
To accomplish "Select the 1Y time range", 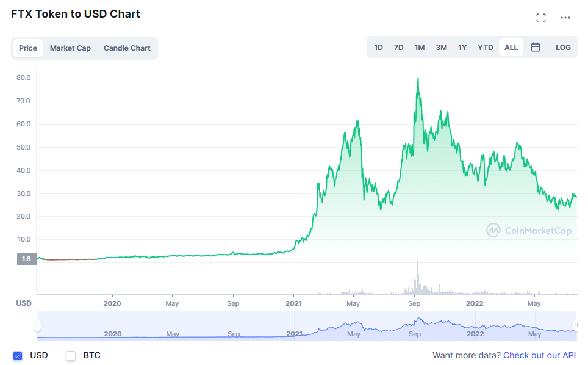I will pos(462,47).
